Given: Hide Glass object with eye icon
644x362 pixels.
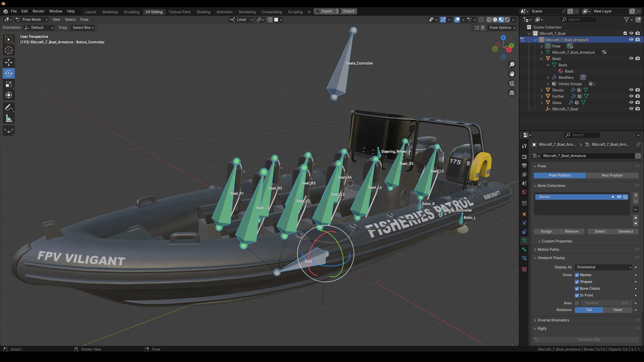Looking at the screenshot, I should point(631,103).
